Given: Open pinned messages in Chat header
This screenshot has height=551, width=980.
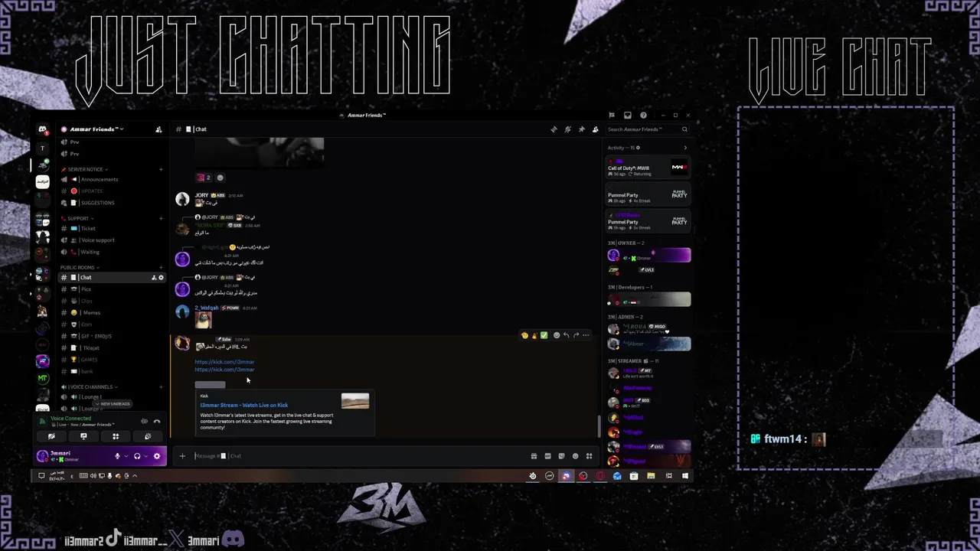Looking at the screenshot, I should pos(581,129).
